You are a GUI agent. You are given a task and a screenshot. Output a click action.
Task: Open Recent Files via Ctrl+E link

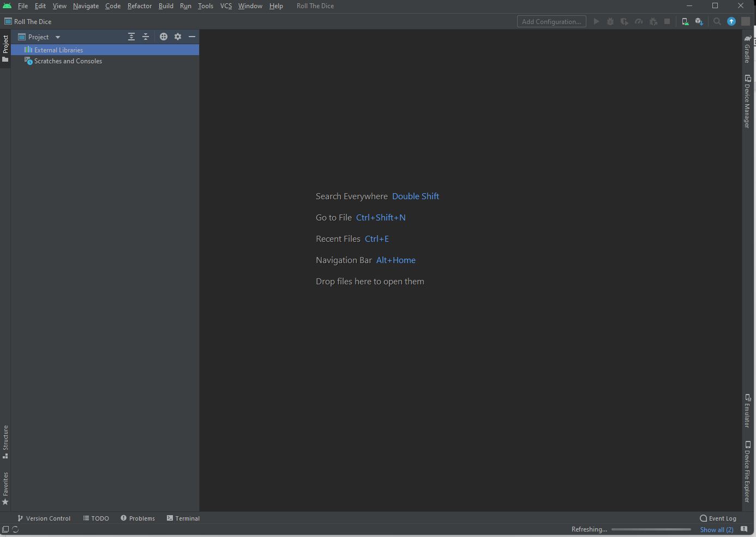click(x=377, y=238)
